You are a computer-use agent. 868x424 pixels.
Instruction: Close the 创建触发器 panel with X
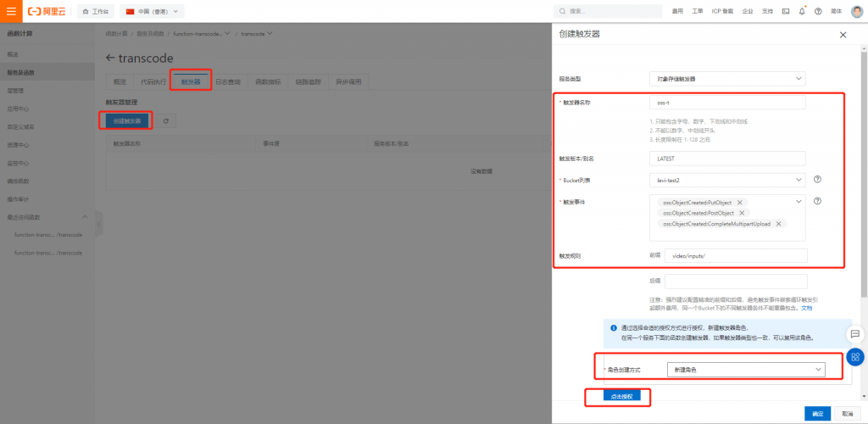[x=843, y=35]
